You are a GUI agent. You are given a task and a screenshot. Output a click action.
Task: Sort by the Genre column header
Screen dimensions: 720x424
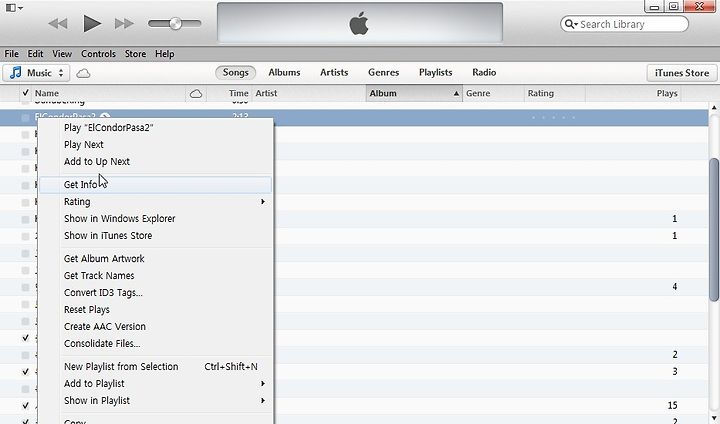tap(493, 93)
